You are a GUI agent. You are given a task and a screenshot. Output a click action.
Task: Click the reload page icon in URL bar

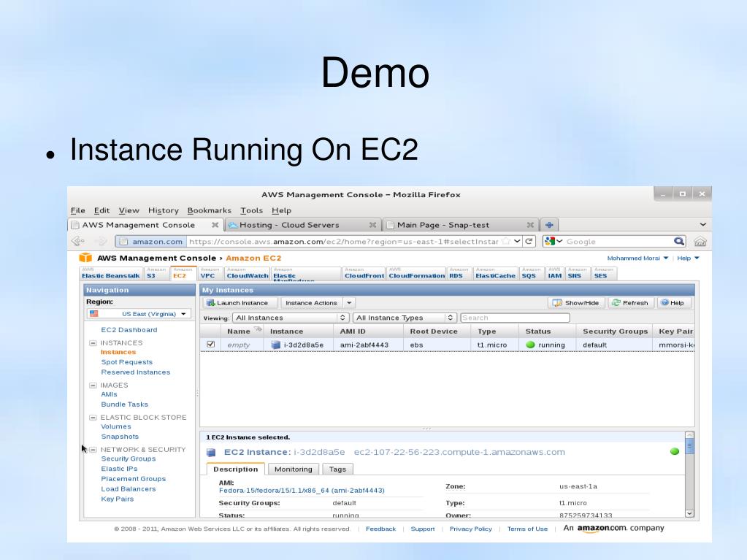pos(529,242)
